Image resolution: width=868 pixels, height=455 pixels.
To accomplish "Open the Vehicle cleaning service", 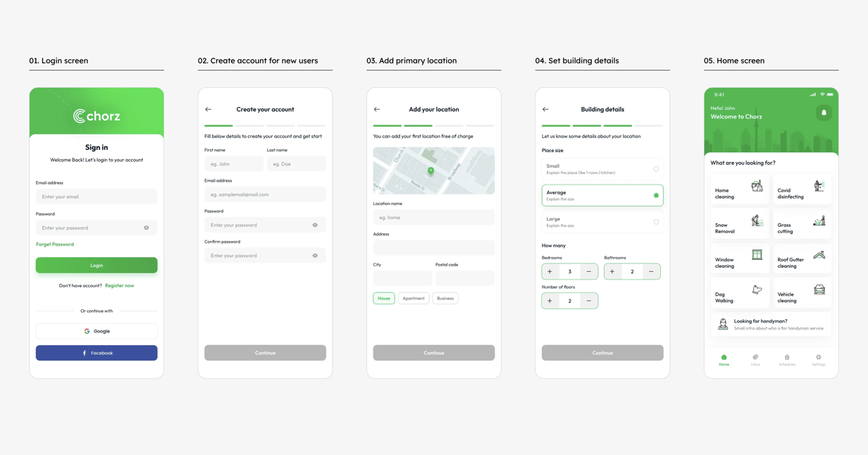I will pos(802,294).
